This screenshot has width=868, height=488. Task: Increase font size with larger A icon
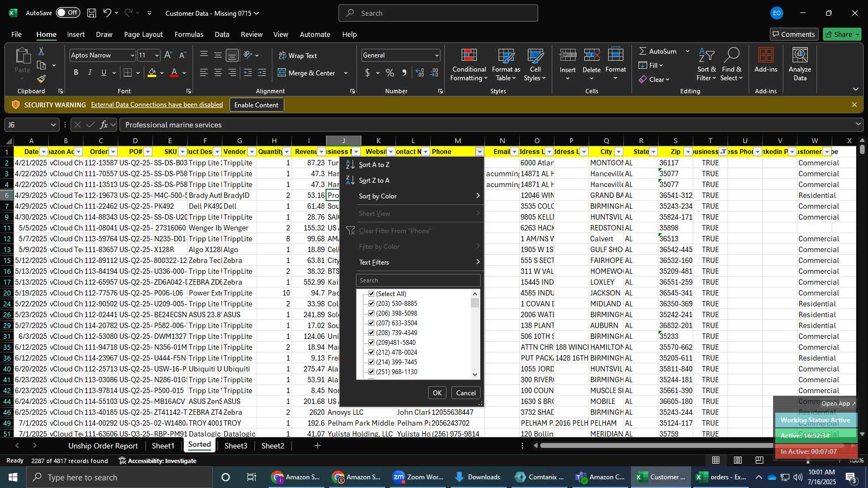pos(168,55)
